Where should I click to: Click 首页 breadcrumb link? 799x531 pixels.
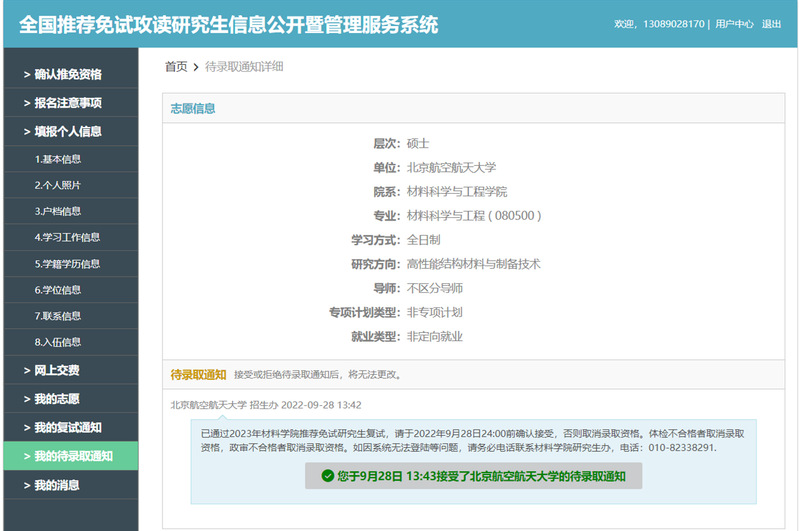pyautogui.click(x=176, y=66)
